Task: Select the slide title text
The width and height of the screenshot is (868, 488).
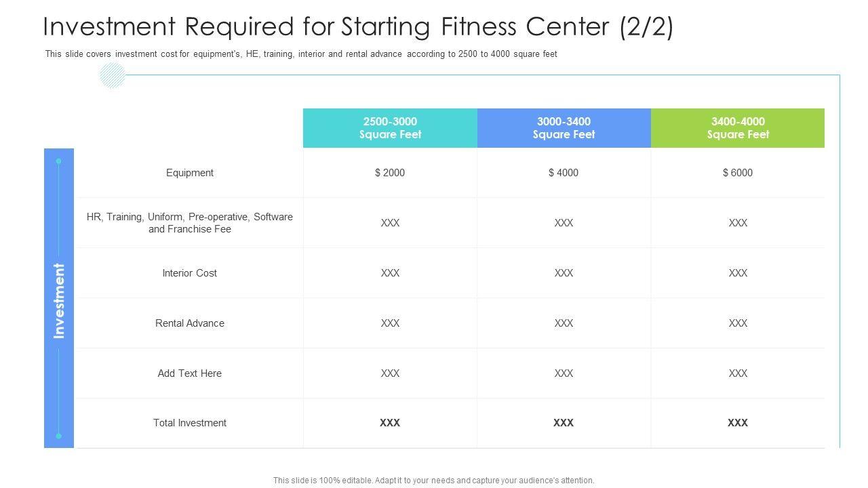Action: [x=358, y=27]
